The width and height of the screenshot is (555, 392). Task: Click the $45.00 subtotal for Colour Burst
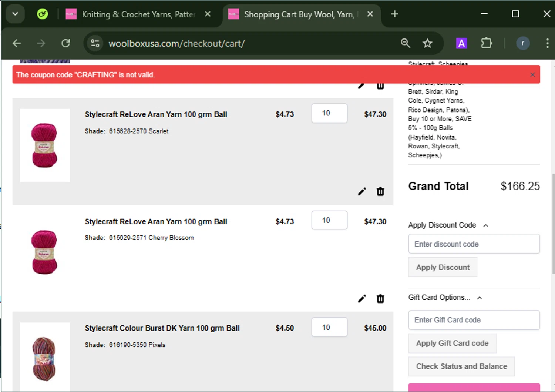375,328
